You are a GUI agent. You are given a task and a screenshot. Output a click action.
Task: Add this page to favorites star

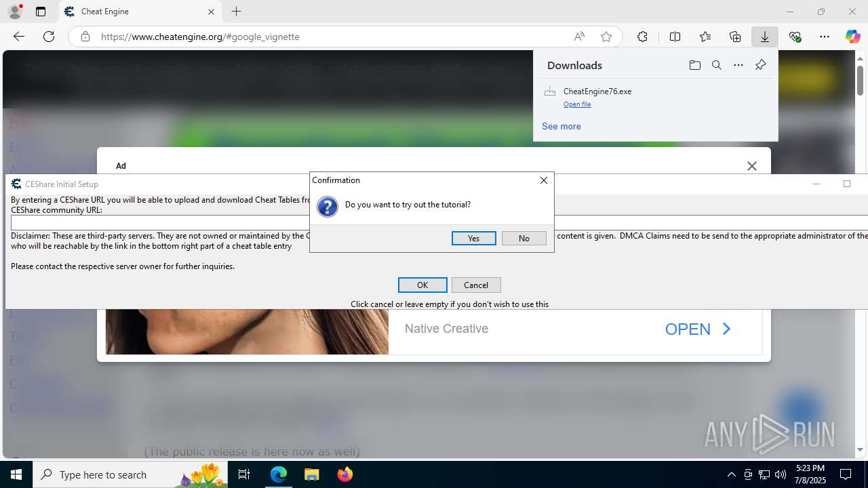click(x=606, y=37)
